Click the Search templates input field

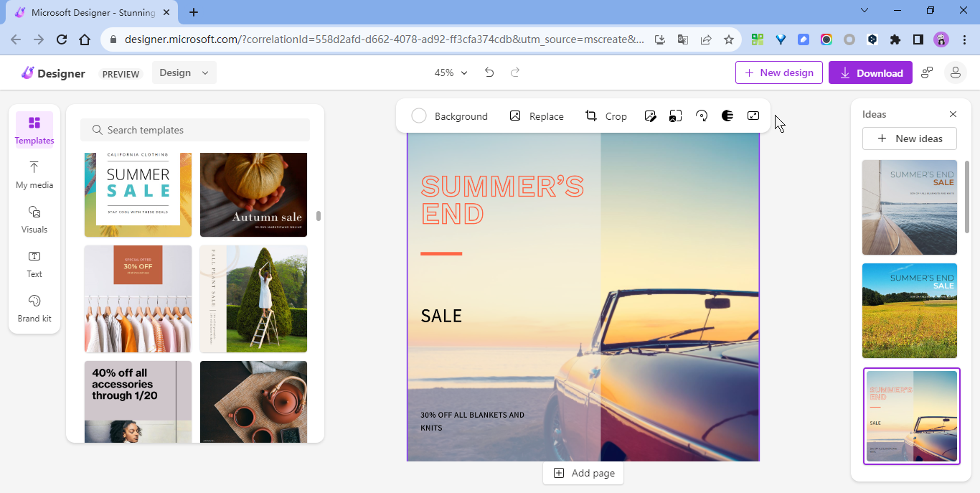195,130
